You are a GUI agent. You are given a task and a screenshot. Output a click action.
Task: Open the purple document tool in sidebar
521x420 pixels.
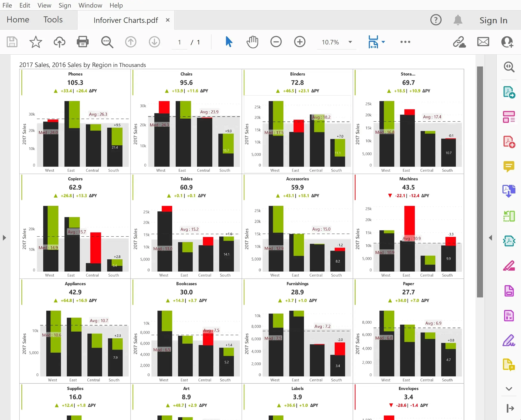(509, 291)
